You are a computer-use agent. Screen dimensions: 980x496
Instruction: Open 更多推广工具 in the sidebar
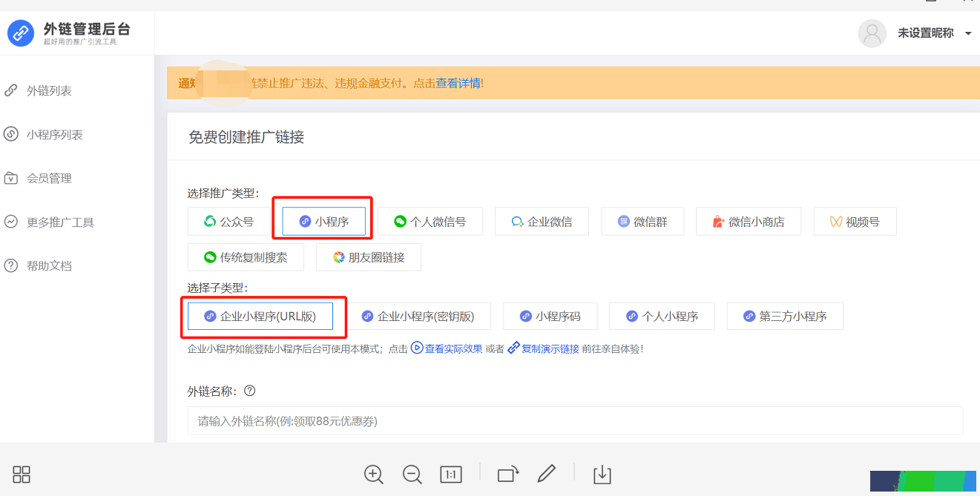[60, 222]
